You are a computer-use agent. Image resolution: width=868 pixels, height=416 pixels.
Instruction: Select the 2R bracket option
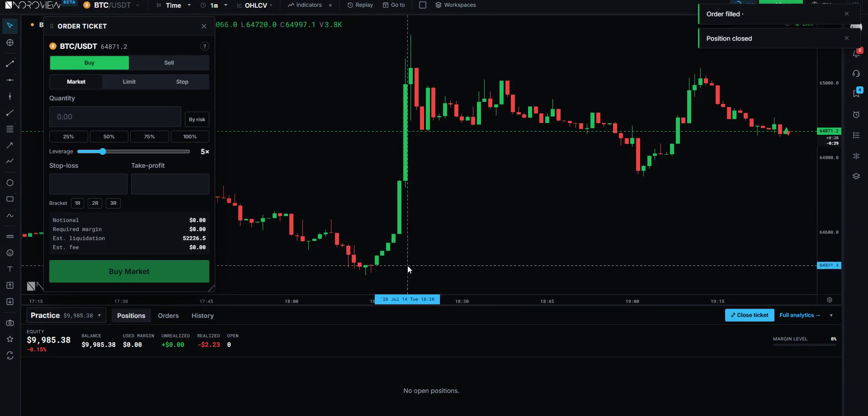[95, 203]
